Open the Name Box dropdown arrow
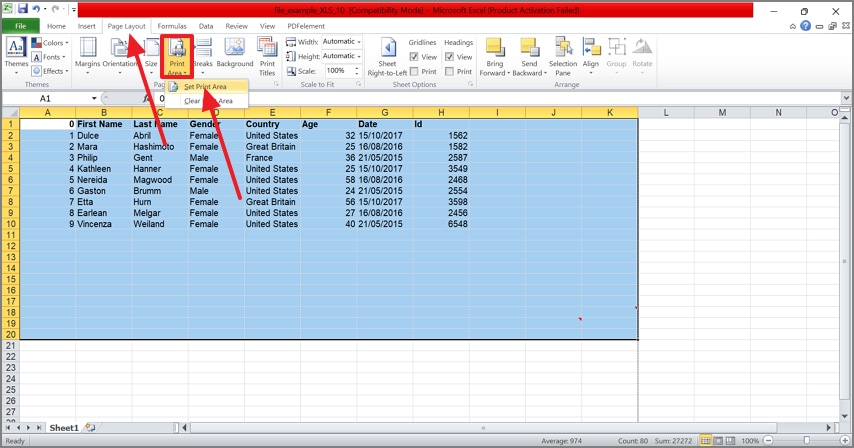 tap(94, 99)
